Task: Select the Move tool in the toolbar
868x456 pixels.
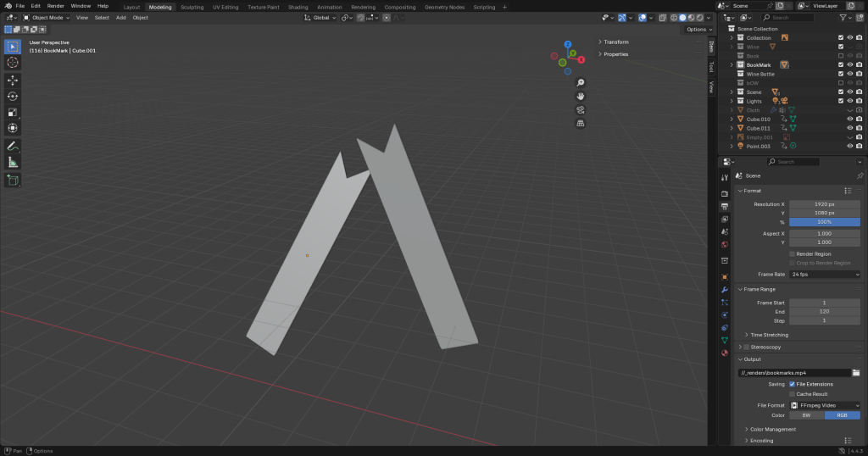Action: tap(13, 81)
